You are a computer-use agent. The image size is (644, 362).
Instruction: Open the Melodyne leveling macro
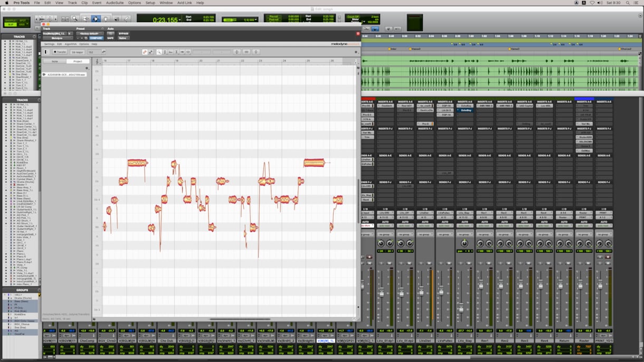[256, 52]
